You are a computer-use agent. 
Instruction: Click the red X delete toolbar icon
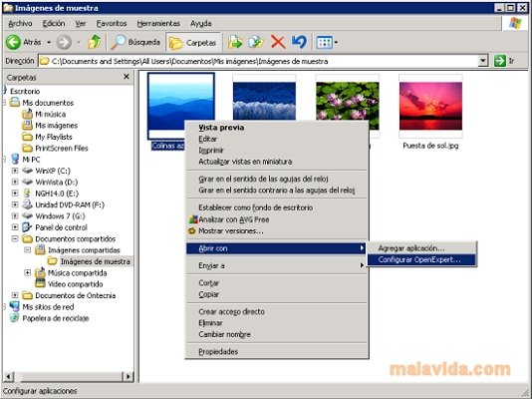[x=278, y=43]
